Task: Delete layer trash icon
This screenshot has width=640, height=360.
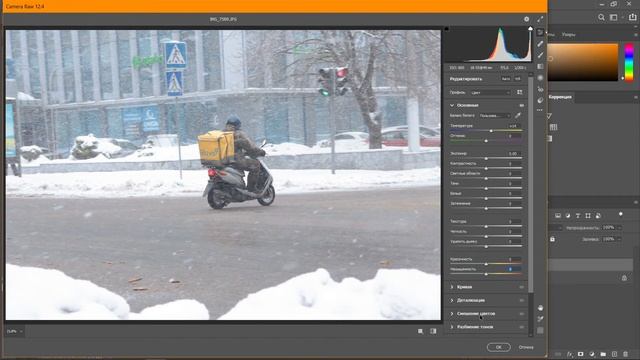Action: click(626, 354)
